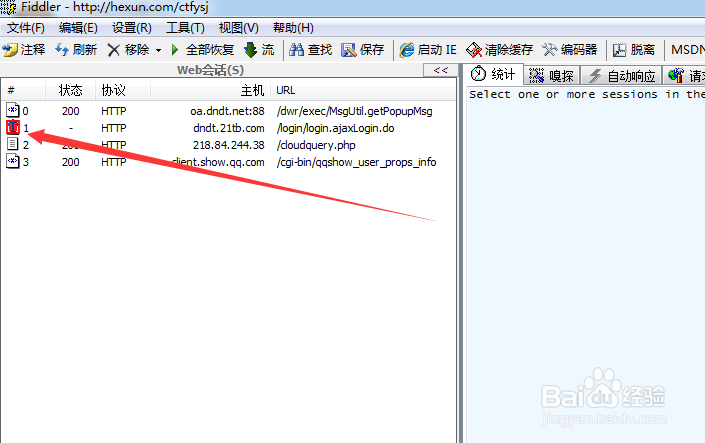Viewport: 705px width, 443px height.
Task: Open the 帮助(H) menu
Action: click(293, 28)
